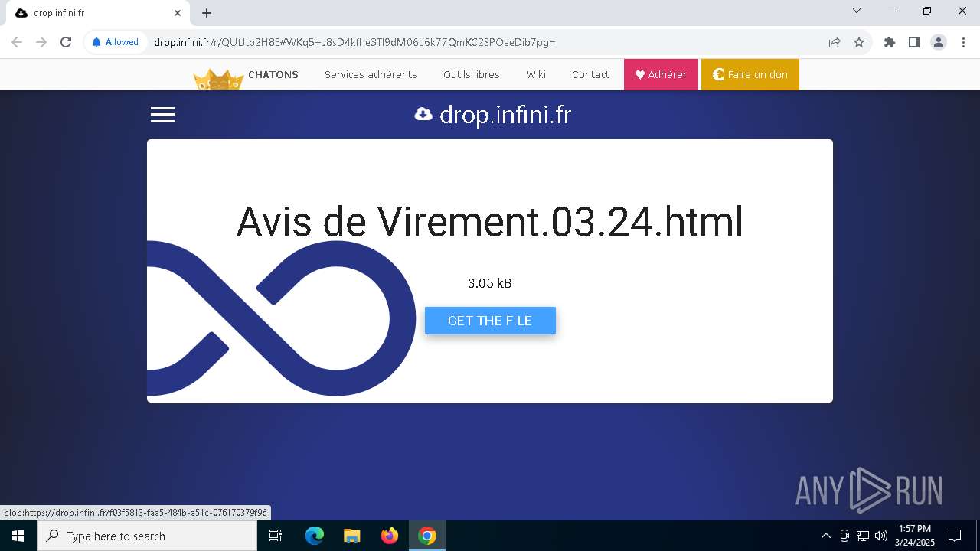Go forward using the browser forward arrow

tap(41, 42)
